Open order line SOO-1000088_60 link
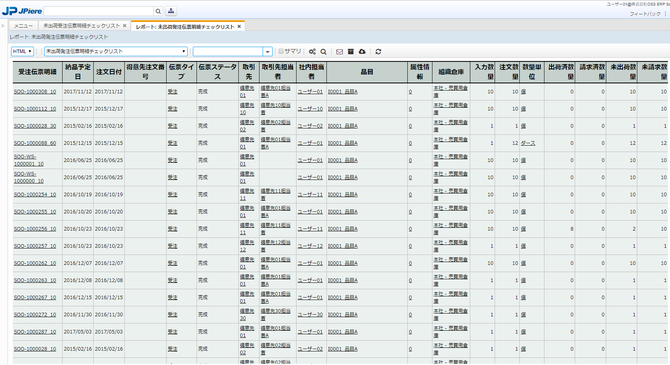This screenshot has height=365, width=670. pos(35,143)
